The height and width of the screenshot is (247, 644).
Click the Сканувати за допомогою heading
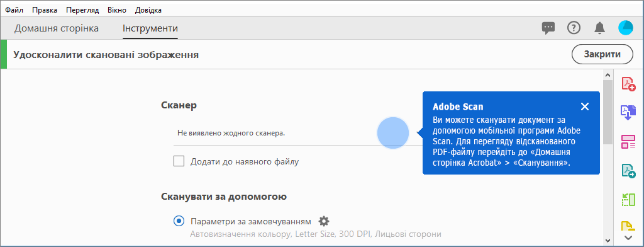click(x=224, y=197)
